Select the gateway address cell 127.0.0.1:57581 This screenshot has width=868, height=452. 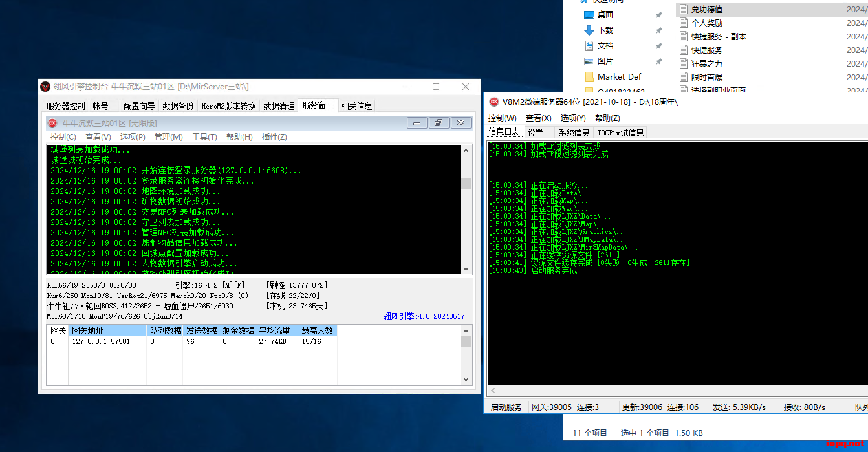107,341
